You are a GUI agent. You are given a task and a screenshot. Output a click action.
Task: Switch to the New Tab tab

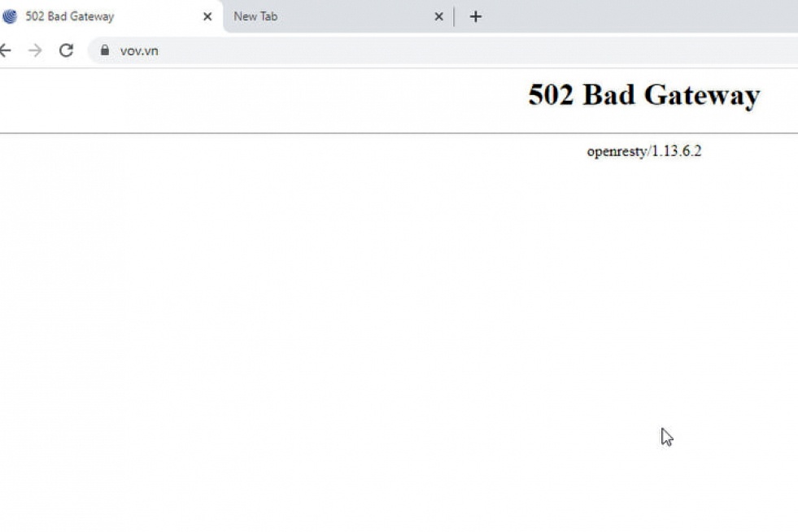click(x=325, y=16)
